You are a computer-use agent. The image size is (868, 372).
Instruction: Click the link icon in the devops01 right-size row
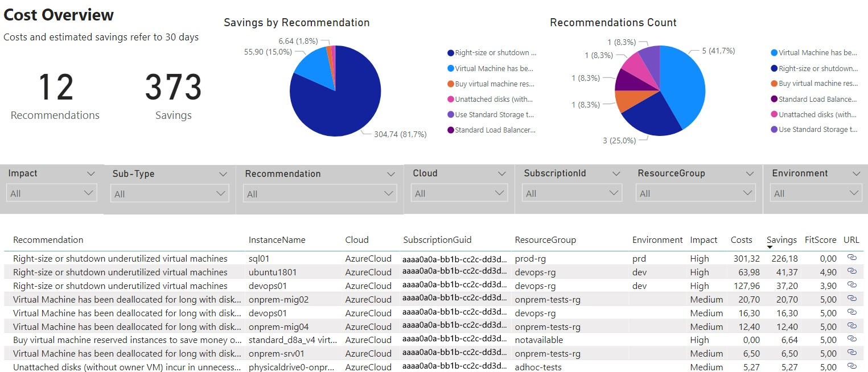tap(851, 286)
